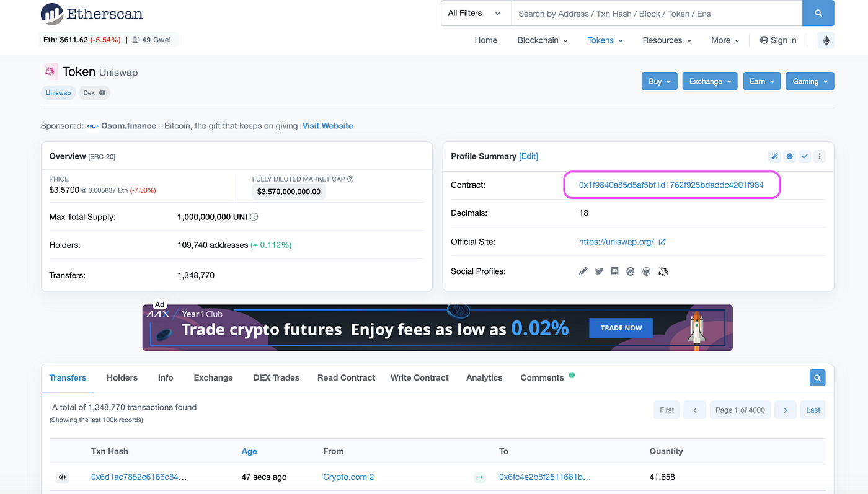
Task: Open the Crypto.com 2 sender address
Action: [x=348, y=477]
